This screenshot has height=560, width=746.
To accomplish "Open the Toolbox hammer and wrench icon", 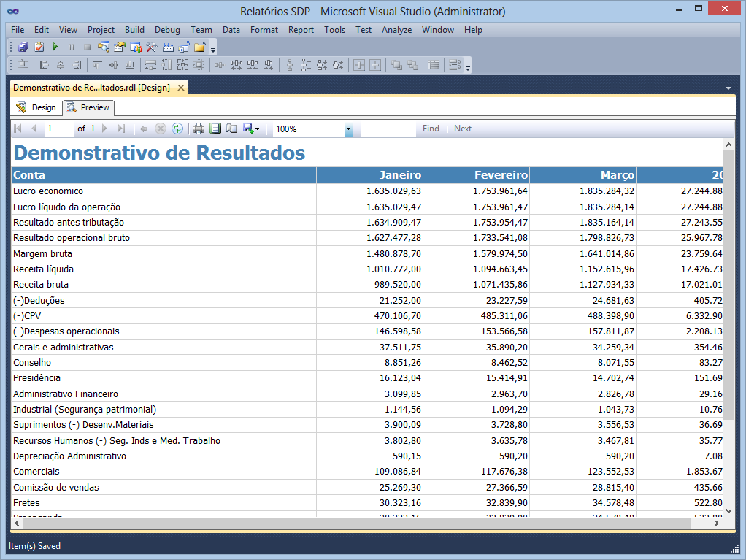I will coord(152,47).
